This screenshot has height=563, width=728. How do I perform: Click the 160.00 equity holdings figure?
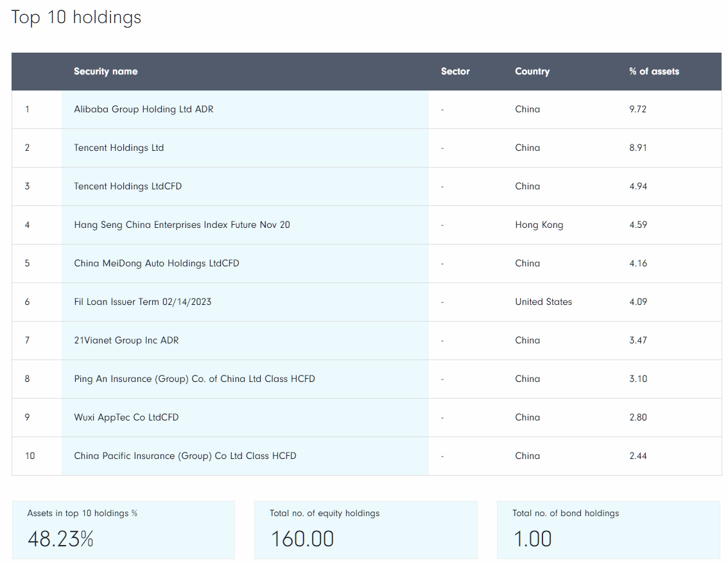[x=302, y=539]
